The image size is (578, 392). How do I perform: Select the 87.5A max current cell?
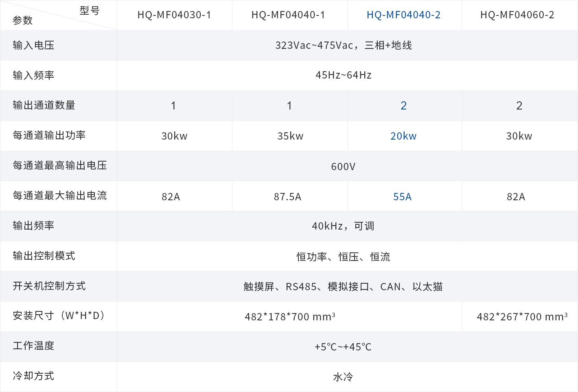(x=287, y=197)
